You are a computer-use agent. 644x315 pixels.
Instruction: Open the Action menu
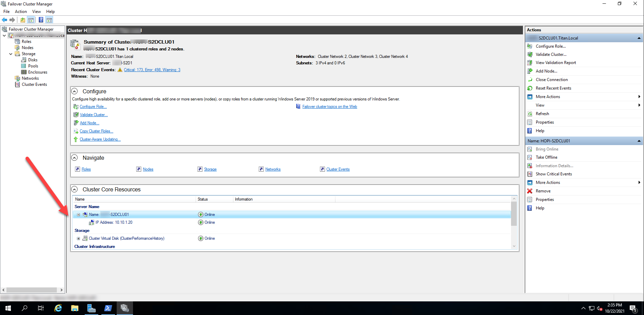[21, 12]
